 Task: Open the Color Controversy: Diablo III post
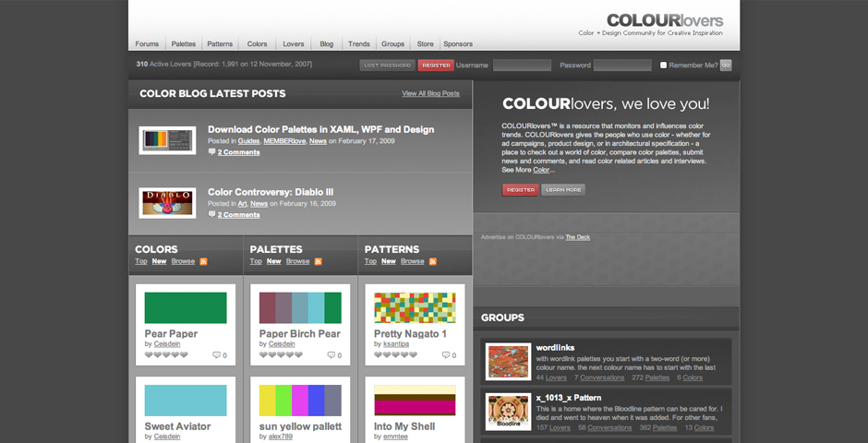tap(271, 192)
